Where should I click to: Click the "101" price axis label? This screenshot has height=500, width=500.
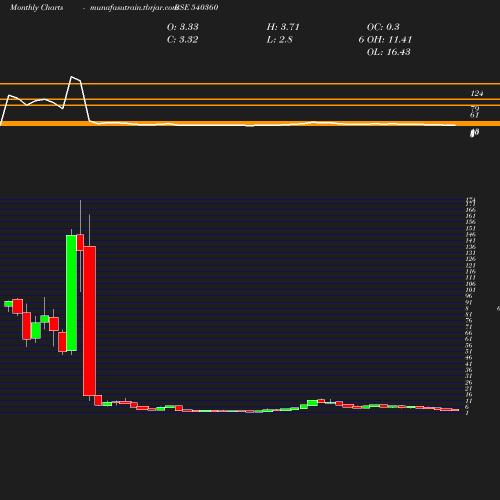(471, 290)
